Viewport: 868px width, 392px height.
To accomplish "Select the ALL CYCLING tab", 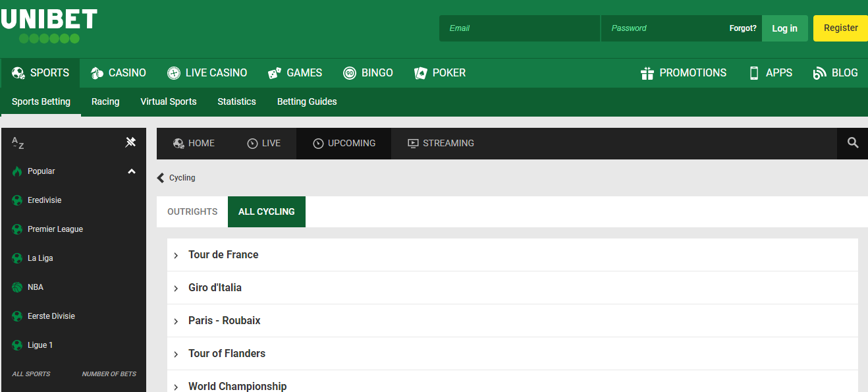I will tap(267, 212).
